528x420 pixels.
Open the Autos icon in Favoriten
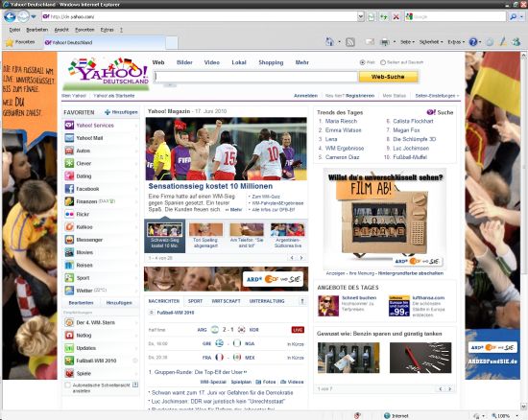[x=69, y=151]
